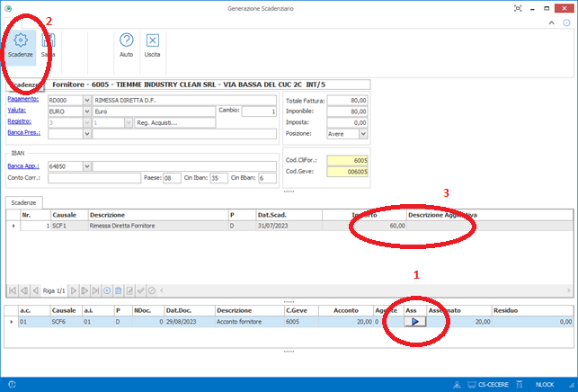Click the user icon in status bar
This screenshot has height=392, width=578.
[457, 385]
